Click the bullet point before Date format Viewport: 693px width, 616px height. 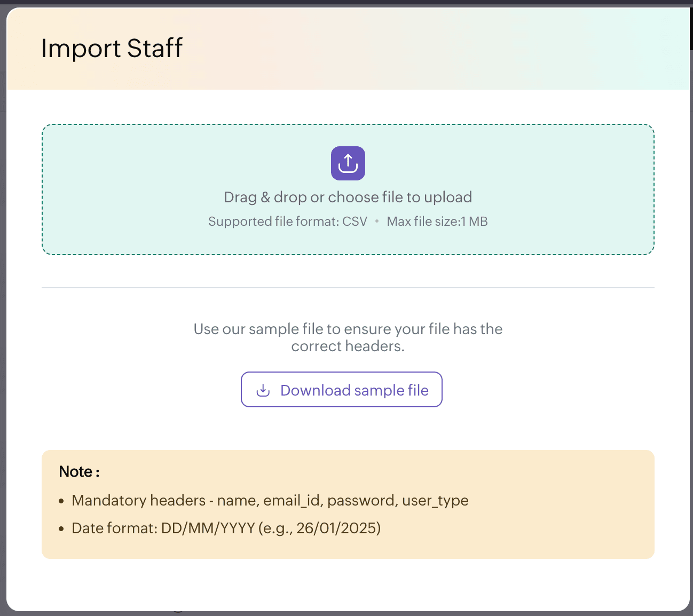[x=61, y=529]
